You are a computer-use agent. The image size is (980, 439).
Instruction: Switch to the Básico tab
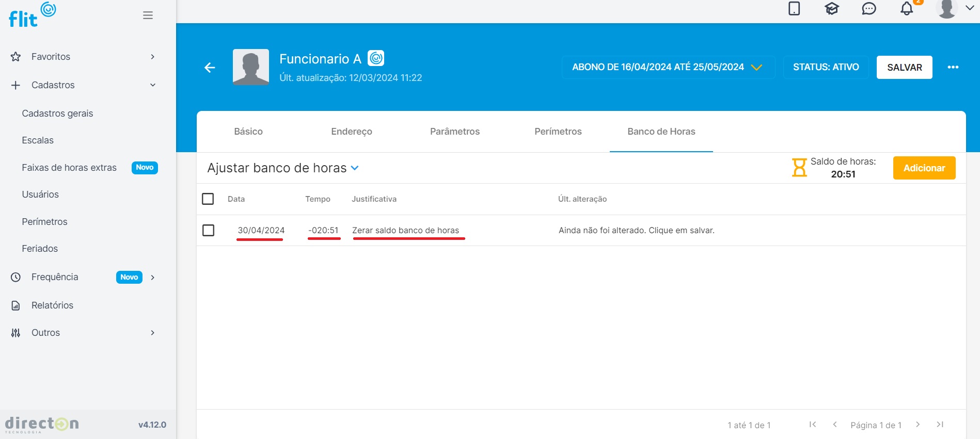[248, 132]
